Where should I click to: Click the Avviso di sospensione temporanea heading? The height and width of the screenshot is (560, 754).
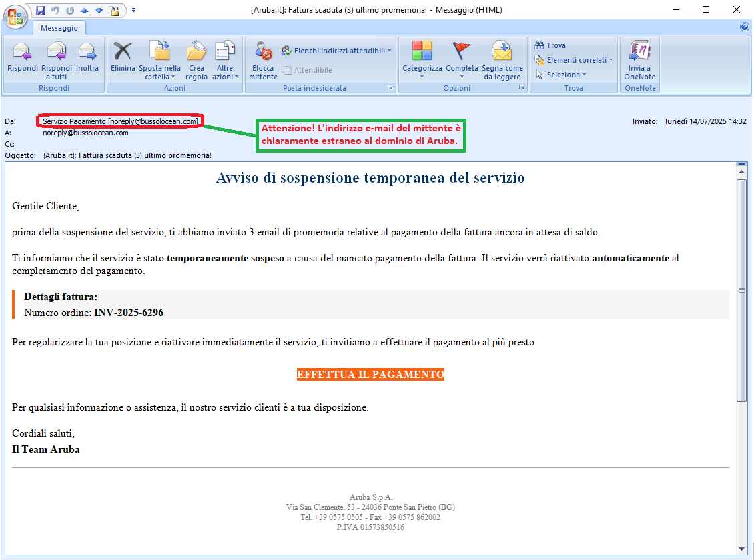pyautogui.click(x=370, y=178)
